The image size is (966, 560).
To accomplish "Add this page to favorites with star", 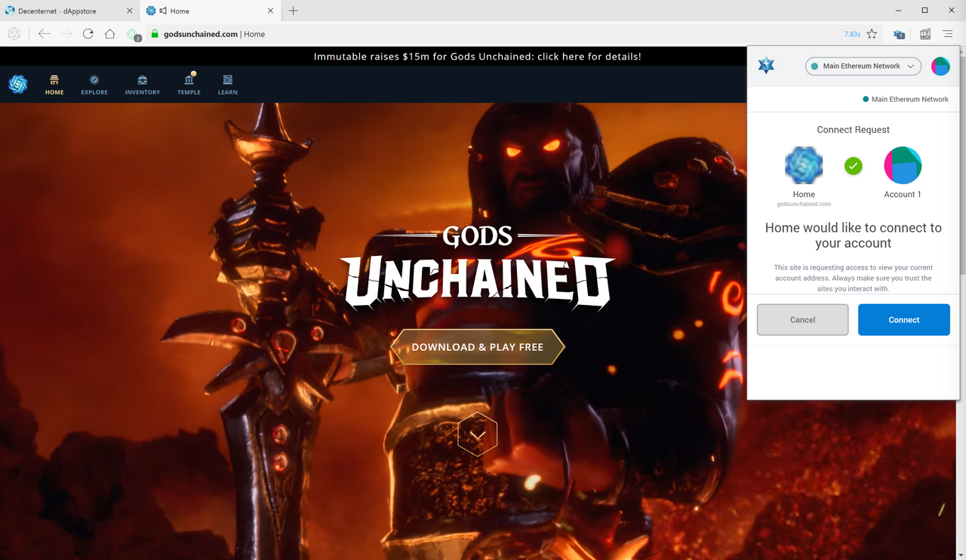I will [x=872, y=34].
